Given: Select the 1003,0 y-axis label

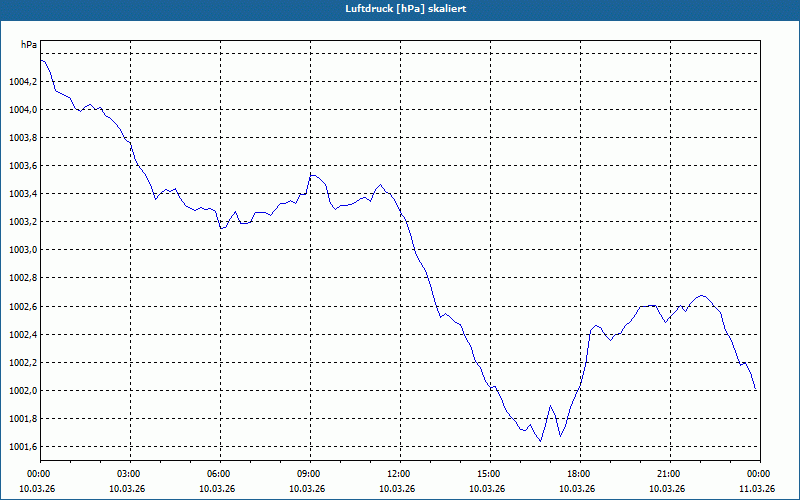Looking at the screenshot, I should pyautogui.click(x=23, y=250).
